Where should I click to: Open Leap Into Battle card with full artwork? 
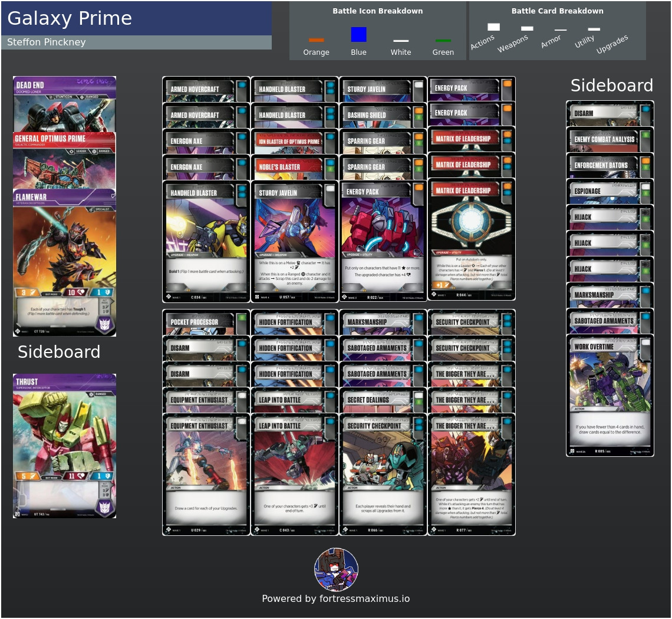click(x=294, y=474)
